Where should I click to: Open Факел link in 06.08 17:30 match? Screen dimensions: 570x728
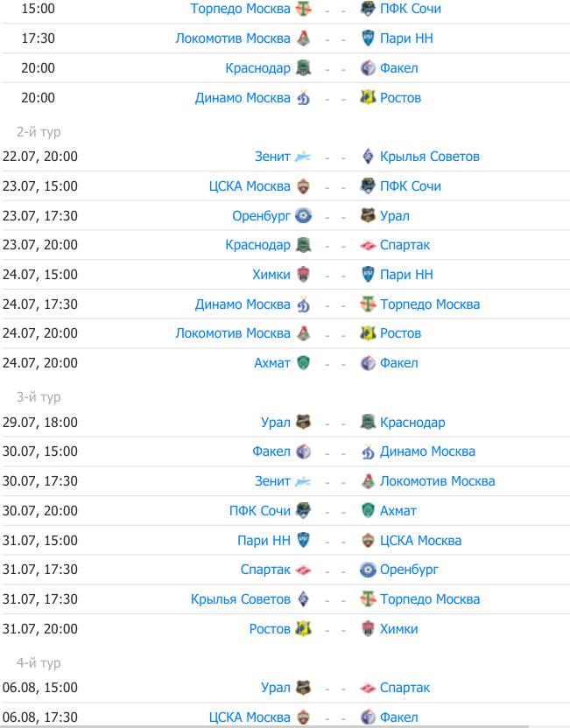tap(399, 717)
